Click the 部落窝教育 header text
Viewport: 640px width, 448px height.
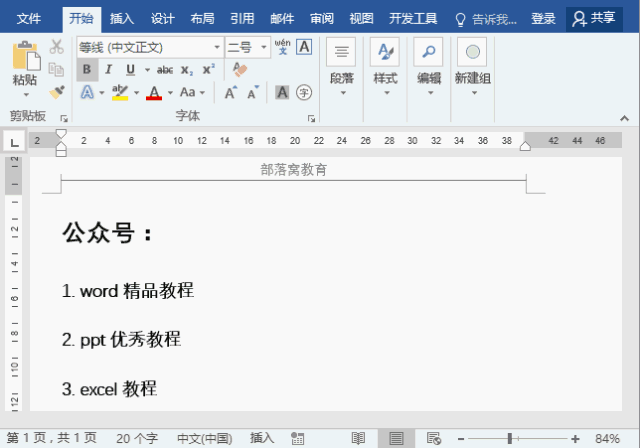[293, 170]
